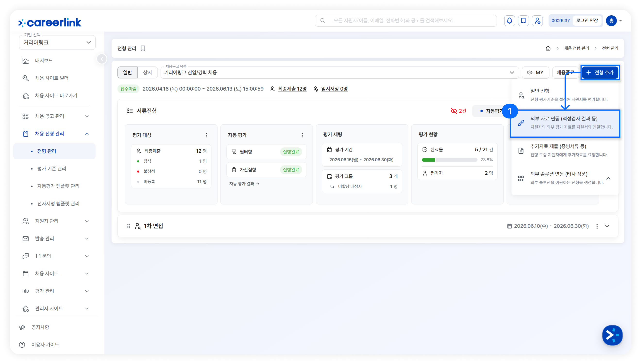Click the 공지사항 megaphone icon

tap(22, 327)
